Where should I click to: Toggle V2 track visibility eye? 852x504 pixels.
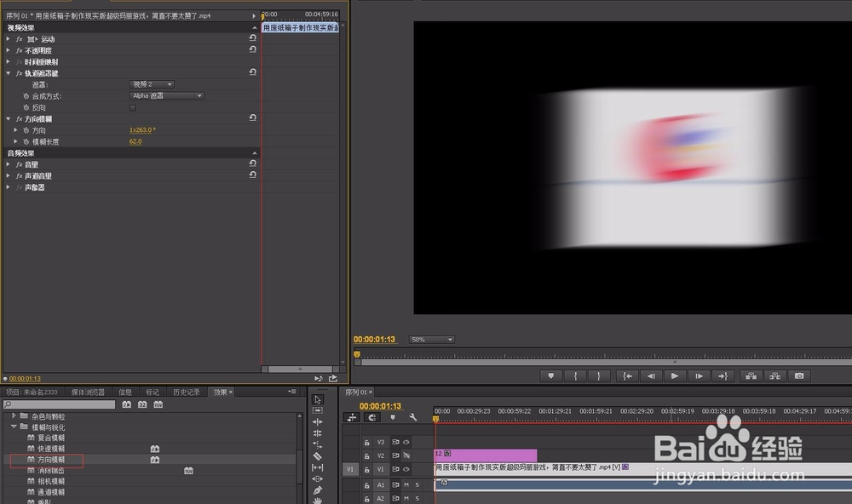[x=406, y=455]
